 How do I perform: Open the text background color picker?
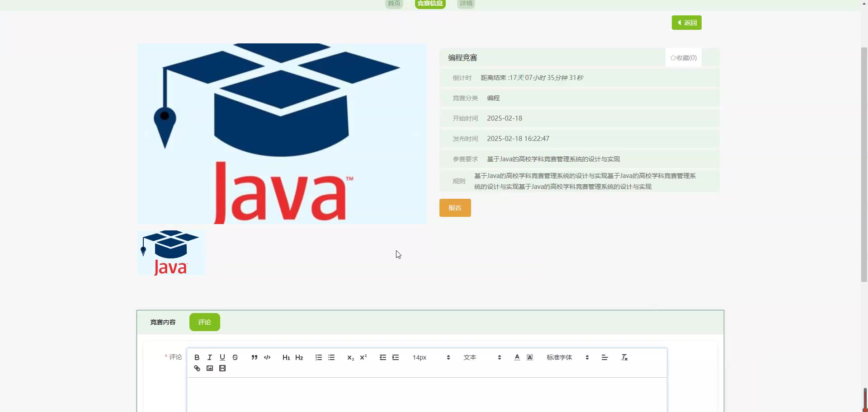pyautogui.click(x=530, y=357)
